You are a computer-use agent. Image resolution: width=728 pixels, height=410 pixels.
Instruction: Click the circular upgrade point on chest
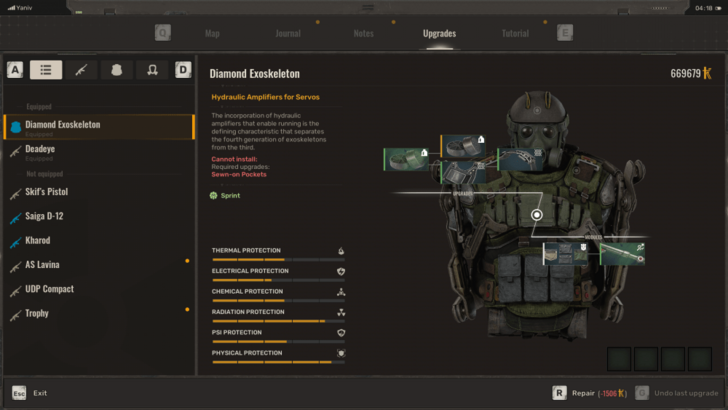[x=537, y=215]
